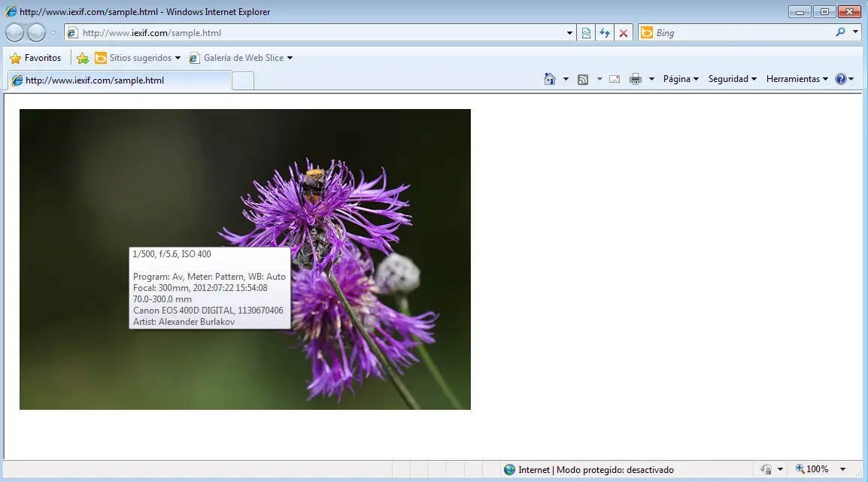Open recent pages dropdown beside Forward button

pyautogui.click(x=53, y=33)
